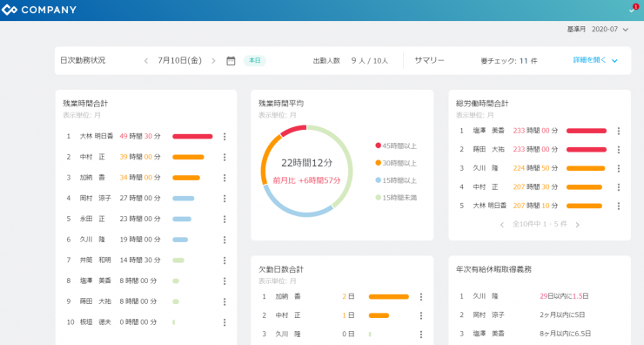Click 要チェック: 11 件 text
The height and width of the screenshot is (345, 644).
point(509,61)
